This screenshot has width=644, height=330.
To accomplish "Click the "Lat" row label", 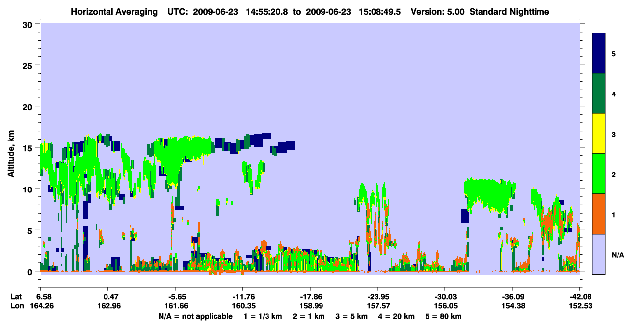I will point(16,296).
